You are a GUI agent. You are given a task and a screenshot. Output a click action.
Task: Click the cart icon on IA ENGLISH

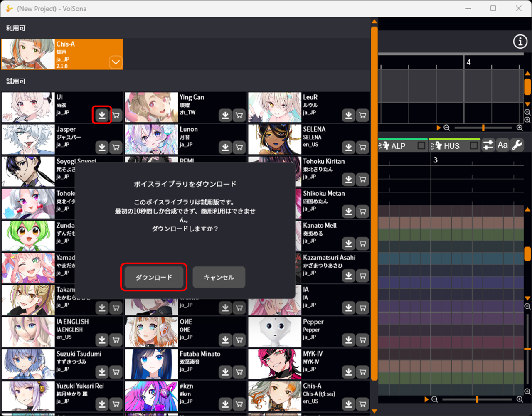[x=116, y=340]
